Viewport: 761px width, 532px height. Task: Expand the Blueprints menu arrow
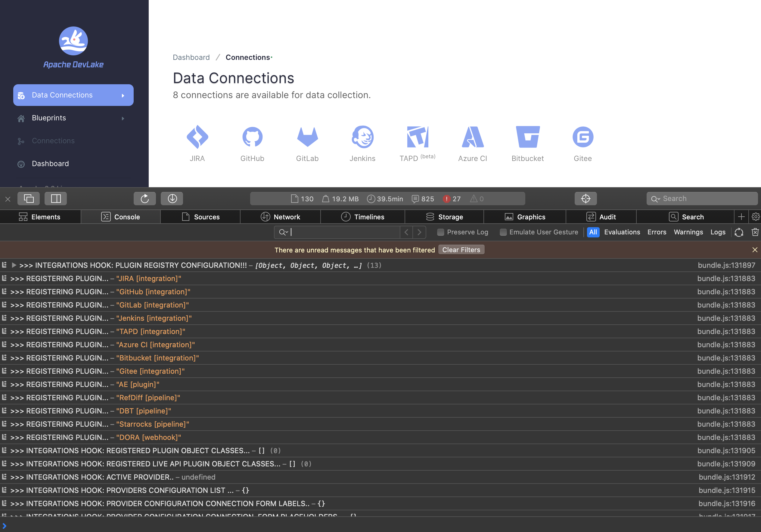click(x=123, y=118)
